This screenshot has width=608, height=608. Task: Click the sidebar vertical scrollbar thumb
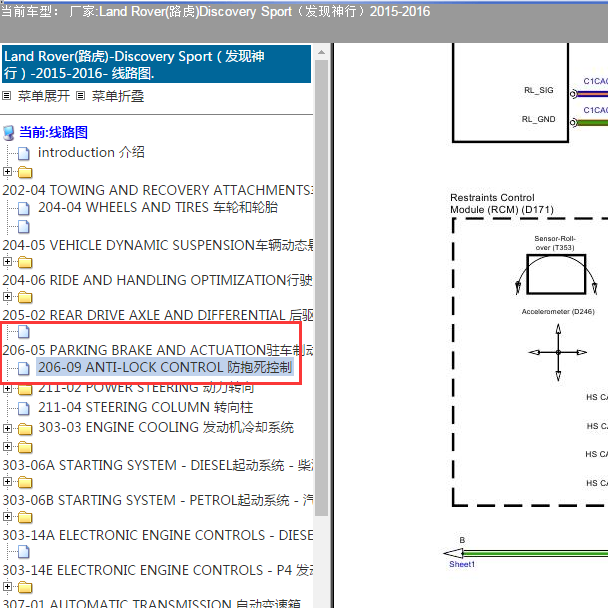(321, 288)
